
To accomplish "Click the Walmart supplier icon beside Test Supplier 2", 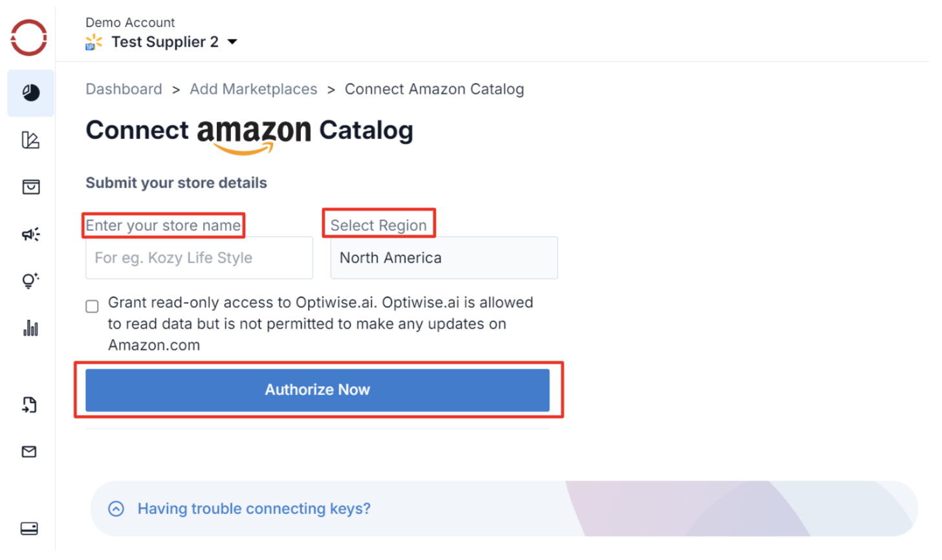I will [94, 43].
